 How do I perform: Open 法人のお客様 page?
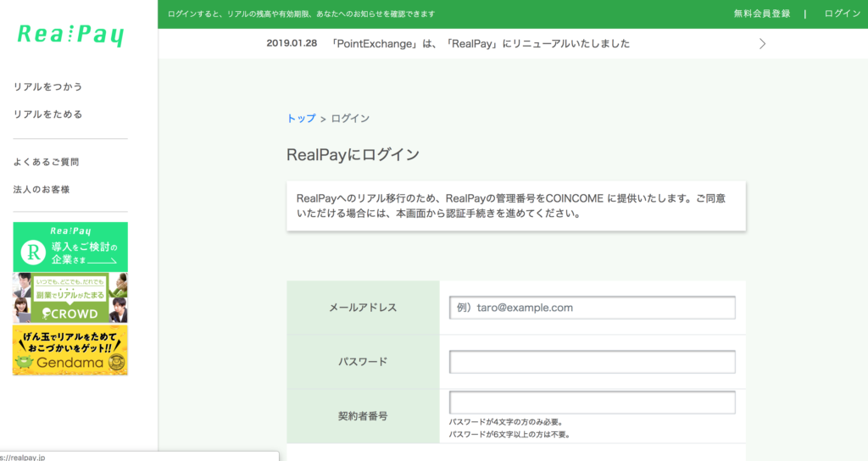(x=42, y=190)
